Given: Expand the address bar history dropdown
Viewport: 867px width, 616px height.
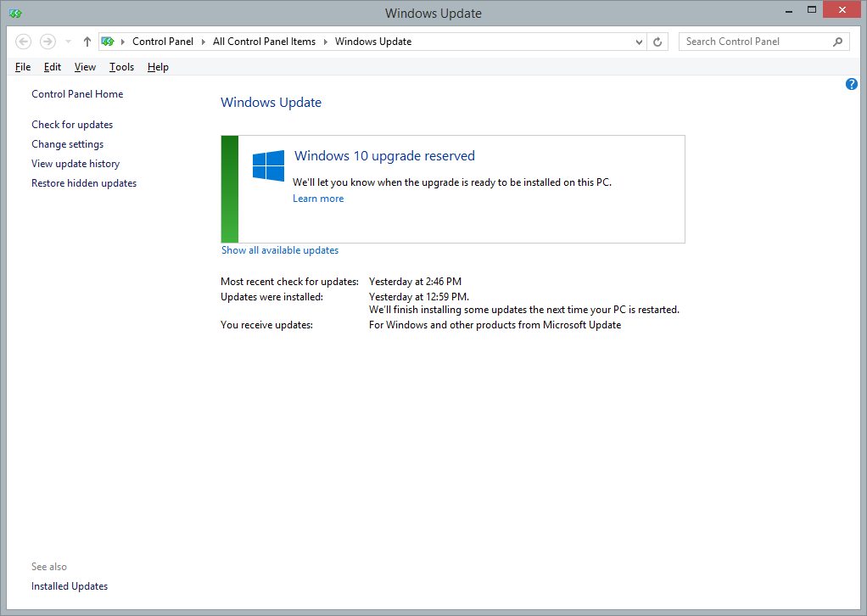Looking at the screenshot, I should point(639,42).
